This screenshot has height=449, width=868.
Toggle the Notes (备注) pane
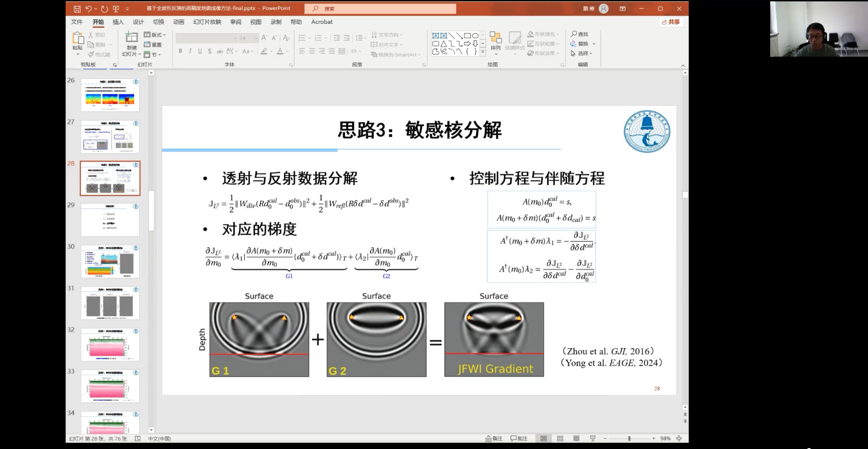[x=493, y=438]
